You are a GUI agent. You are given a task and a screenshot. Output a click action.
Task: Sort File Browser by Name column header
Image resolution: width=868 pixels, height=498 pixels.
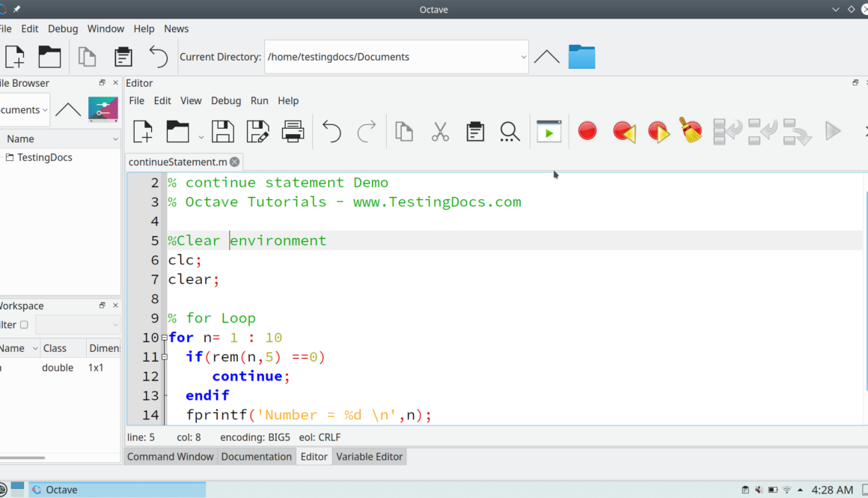coord(60,139)
